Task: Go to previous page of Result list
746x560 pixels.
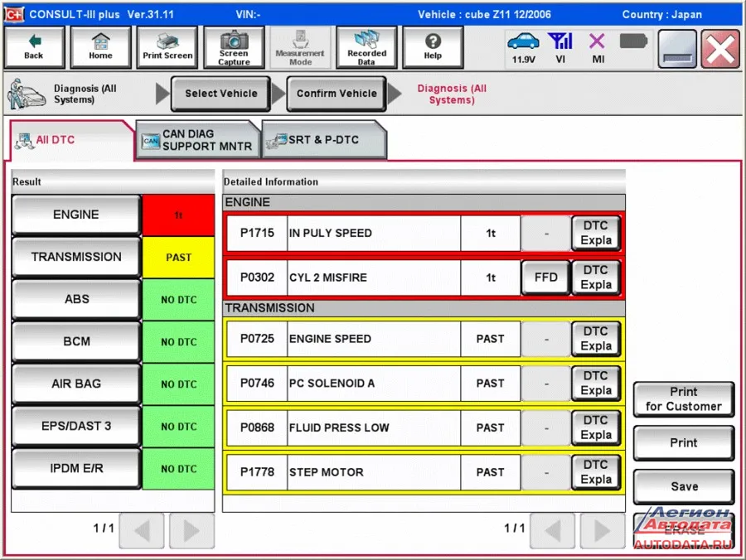Action: pyautogui.click(x=142, y=530)
